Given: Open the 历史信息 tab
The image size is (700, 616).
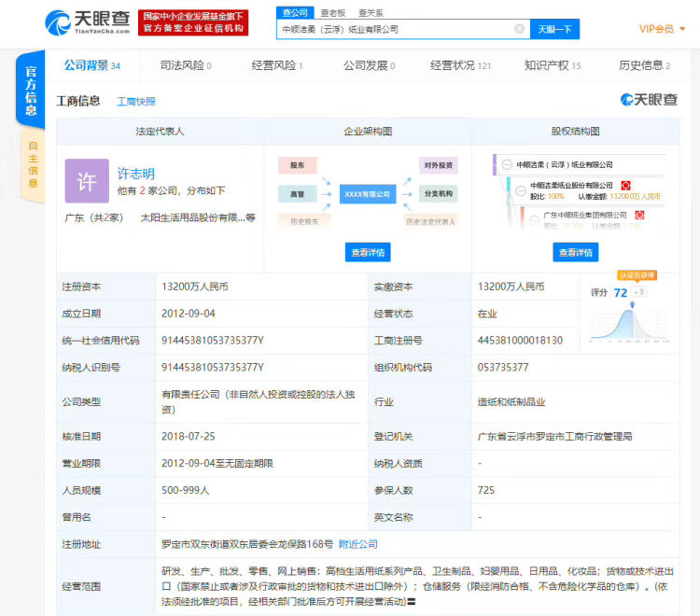Looking at the screenshot, I should click(x=645, y=65).
